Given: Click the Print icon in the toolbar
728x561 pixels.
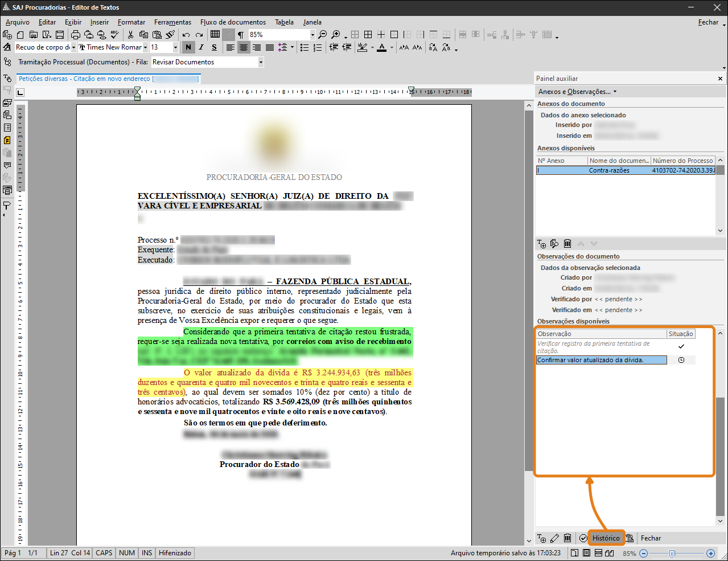Looking at the screenshot, I should [76, 35].
